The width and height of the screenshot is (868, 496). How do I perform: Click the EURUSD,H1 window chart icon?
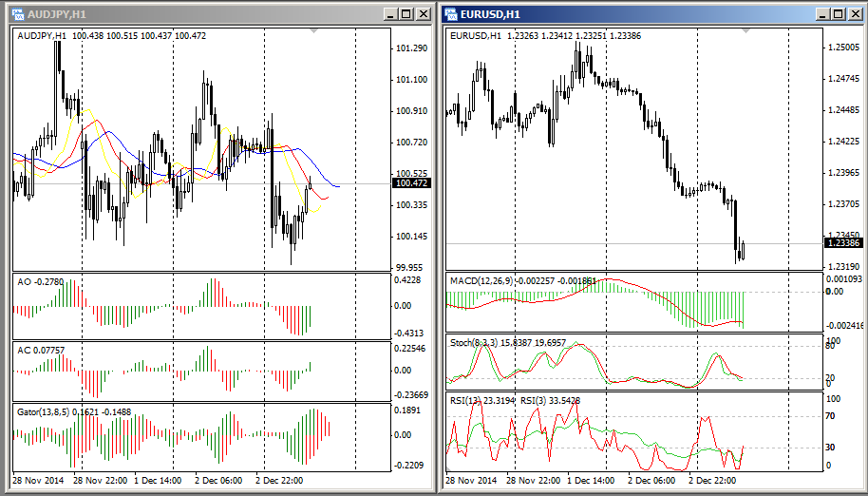coord(450,14)
